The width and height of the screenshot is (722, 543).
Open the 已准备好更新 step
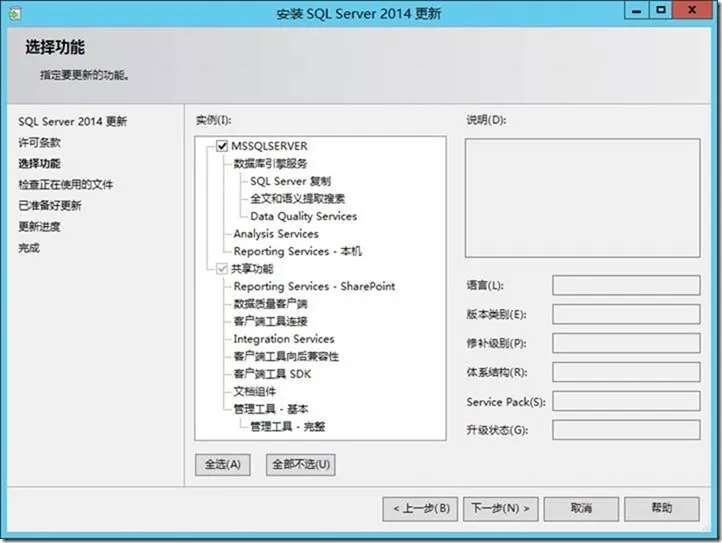[50, 205]
